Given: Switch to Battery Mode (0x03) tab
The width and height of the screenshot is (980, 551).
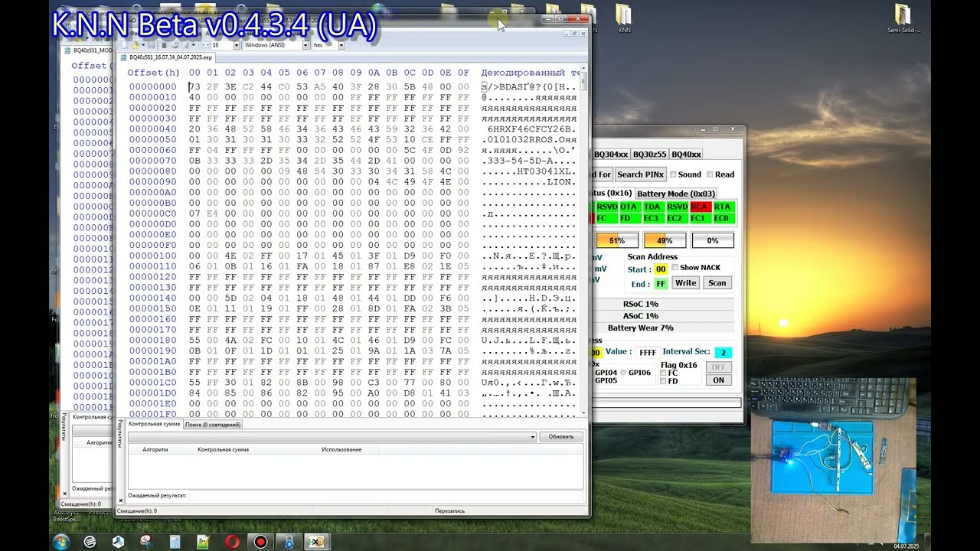Looking at the screenshot, I should [676, 194].
